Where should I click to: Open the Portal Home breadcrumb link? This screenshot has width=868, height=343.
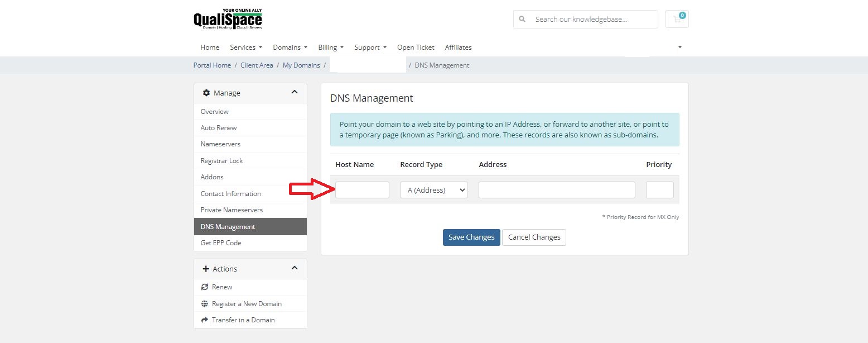click(212, 65)
